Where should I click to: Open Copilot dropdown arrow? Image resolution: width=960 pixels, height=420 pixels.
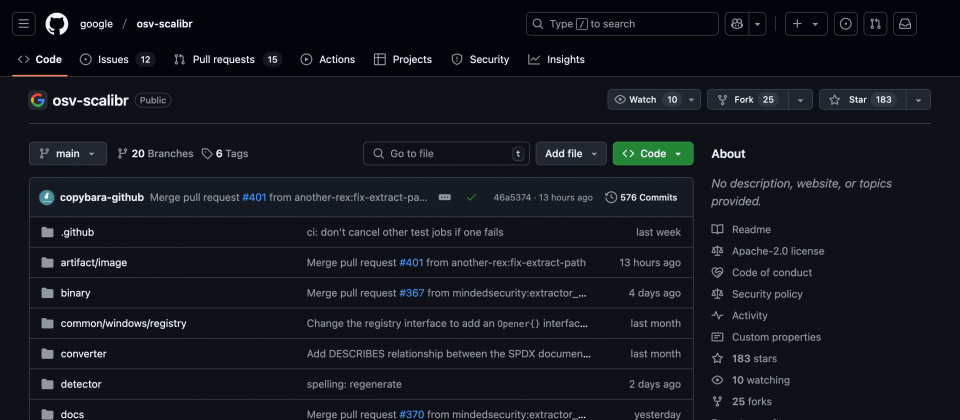click(x=758, y=24)
